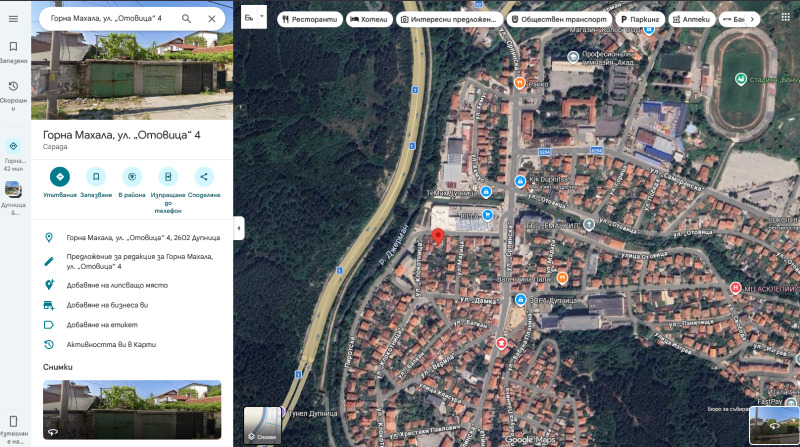
Task: Click the search magnifier icon
Action: 186,18
